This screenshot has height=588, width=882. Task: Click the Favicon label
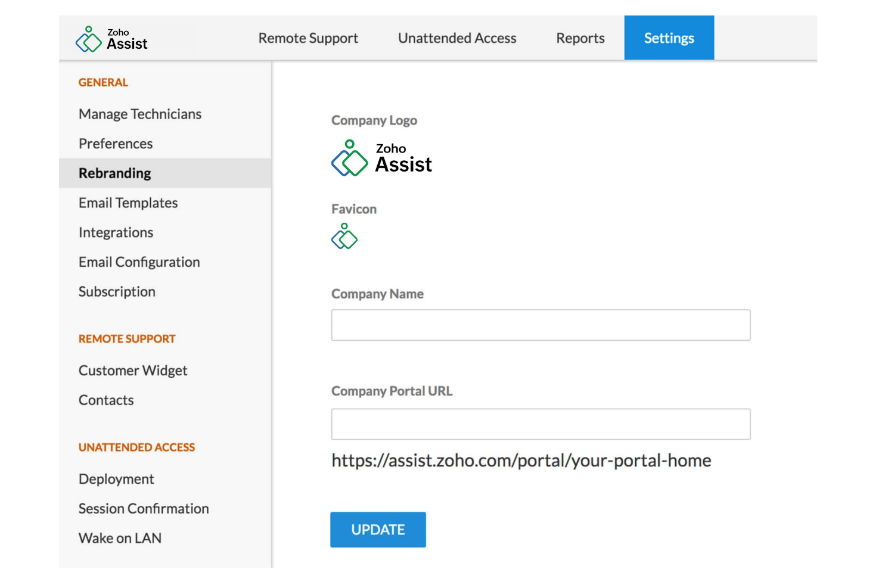(354, 209)
